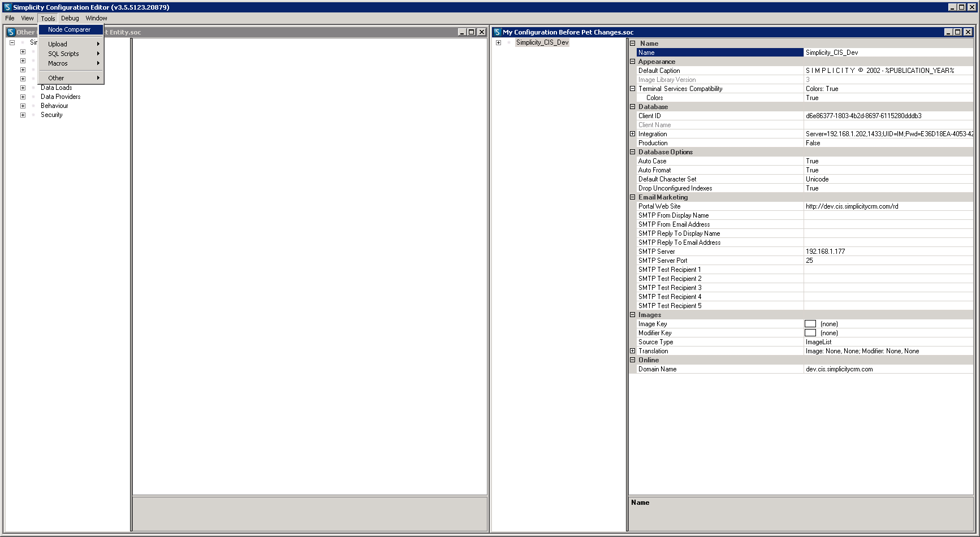Choose Node Comparer from Tools menu
The width and height of the screenshot is (980, 537).
tap(71, 29)
